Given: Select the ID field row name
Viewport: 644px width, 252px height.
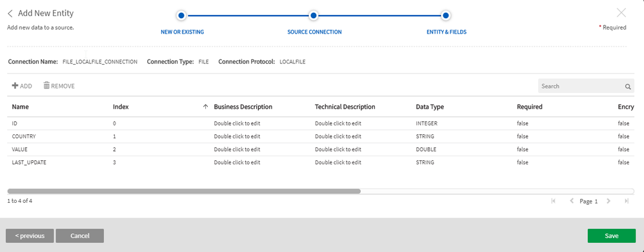Looking at the screenshot, I should click(14, 123).
